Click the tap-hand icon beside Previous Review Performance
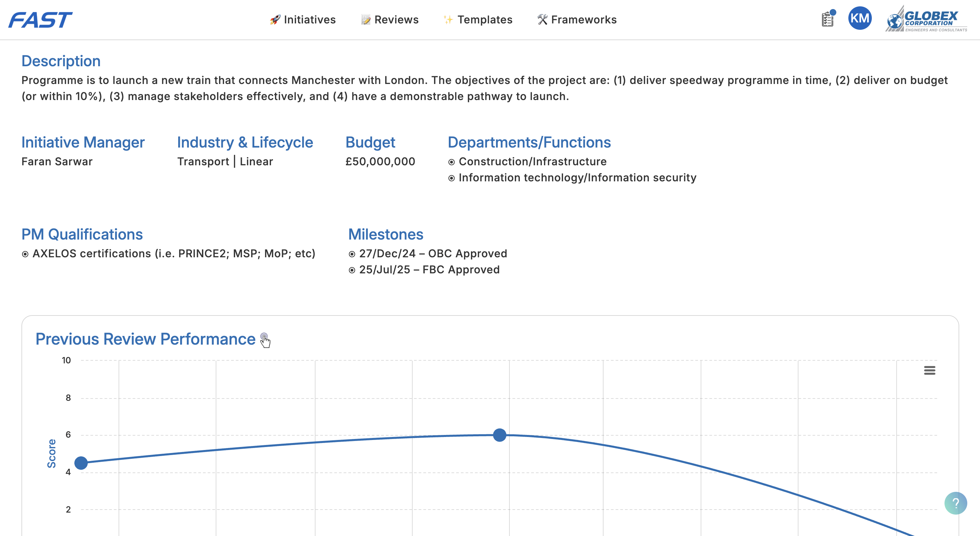Screen dimensions: 980x536 coord(265,340)
